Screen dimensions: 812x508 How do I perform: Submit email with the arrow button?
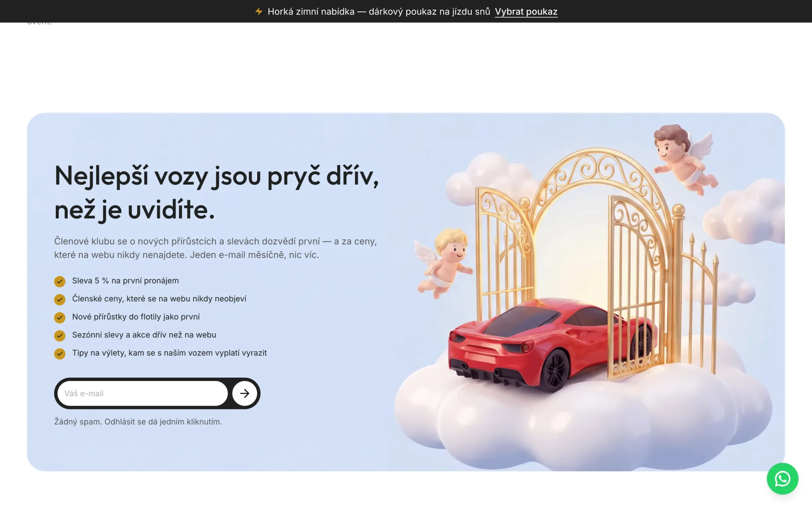(x=245, y=393)
